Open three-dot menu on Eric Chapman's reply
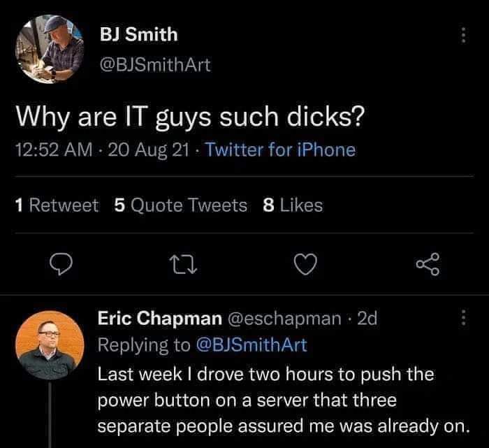 pyautogui.click(x=463, y=317)
